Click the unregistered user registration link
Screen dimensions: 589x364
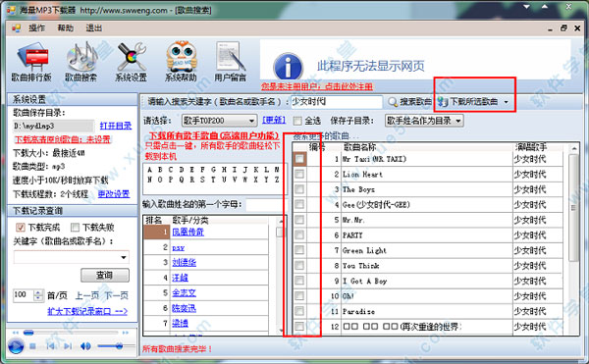(x=317, y=86)
